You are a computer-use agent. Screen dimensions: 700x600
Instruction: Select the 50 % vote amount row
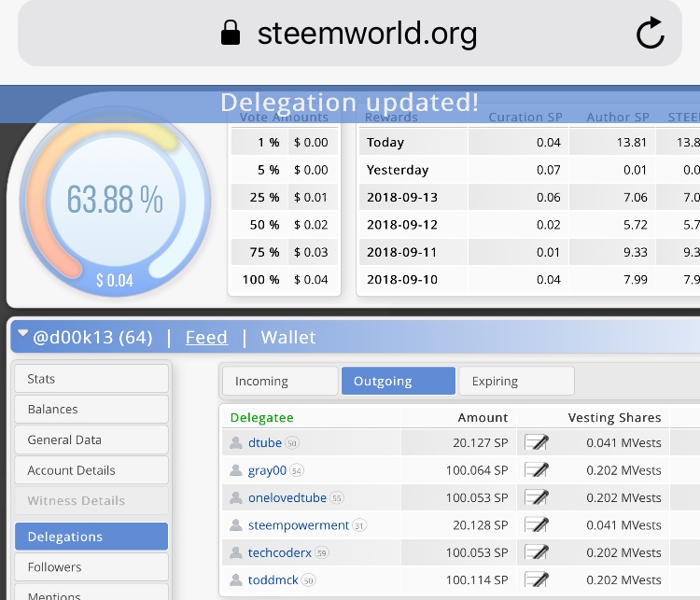[285, 225]
